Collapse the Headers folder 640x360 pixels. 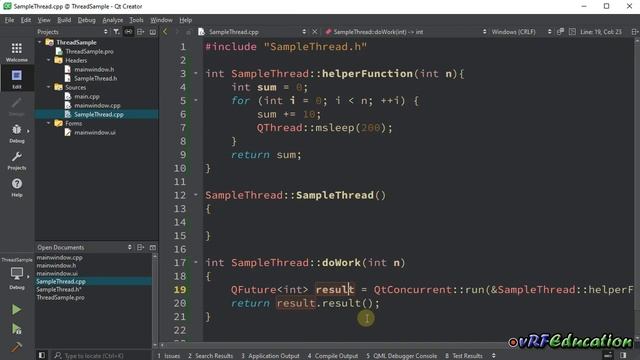point(49,60)
